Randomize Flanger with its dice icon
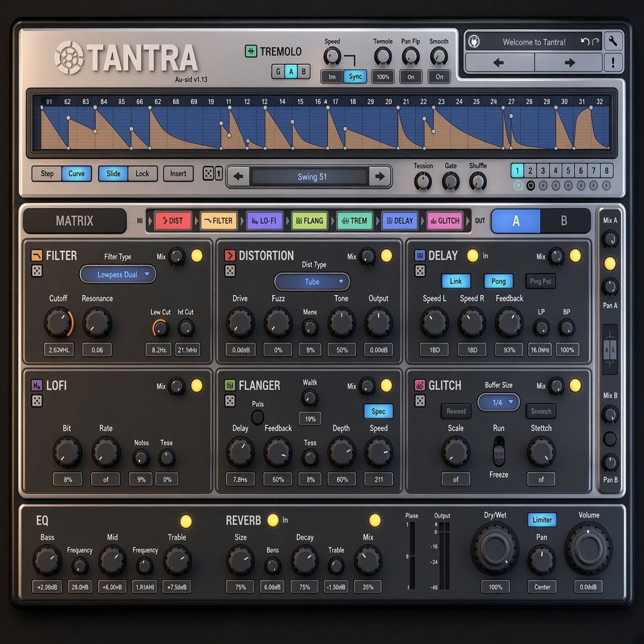The height and width of the screenshot is (644, 644). 230,401
